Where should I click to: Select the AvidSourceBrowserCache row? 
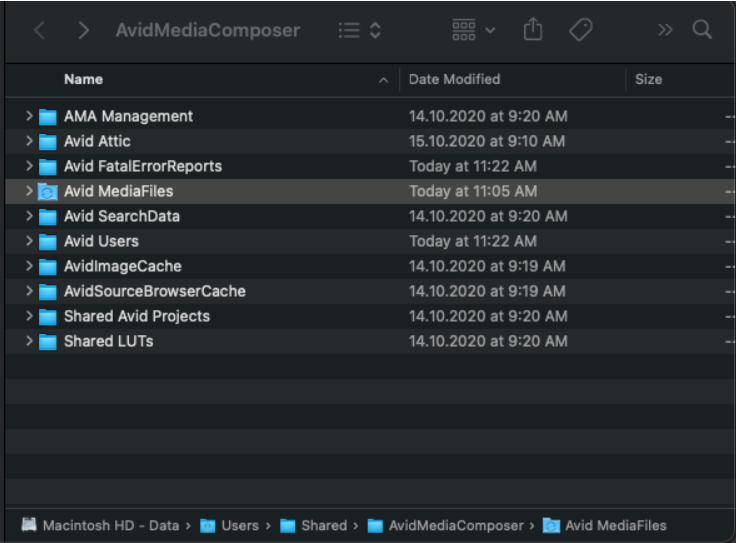[x=154, y=291]
